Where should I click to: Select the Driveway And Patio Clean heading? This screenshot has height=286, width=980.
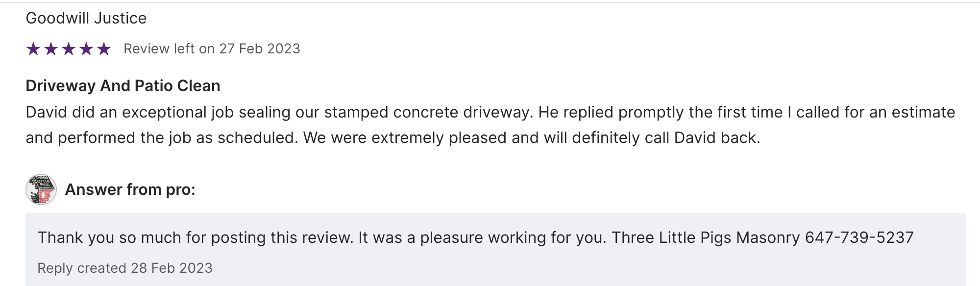tap(123, 86)
